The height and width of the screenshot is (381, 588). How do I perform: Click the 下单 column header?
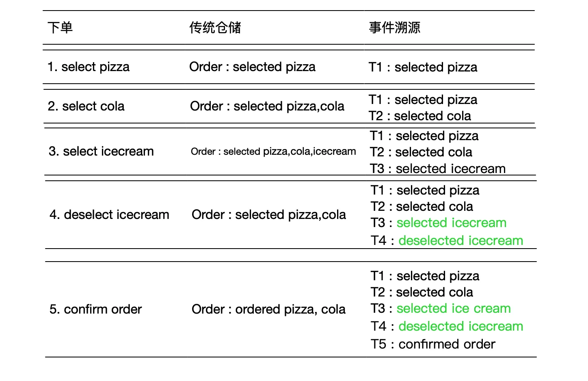pos(60,28)
